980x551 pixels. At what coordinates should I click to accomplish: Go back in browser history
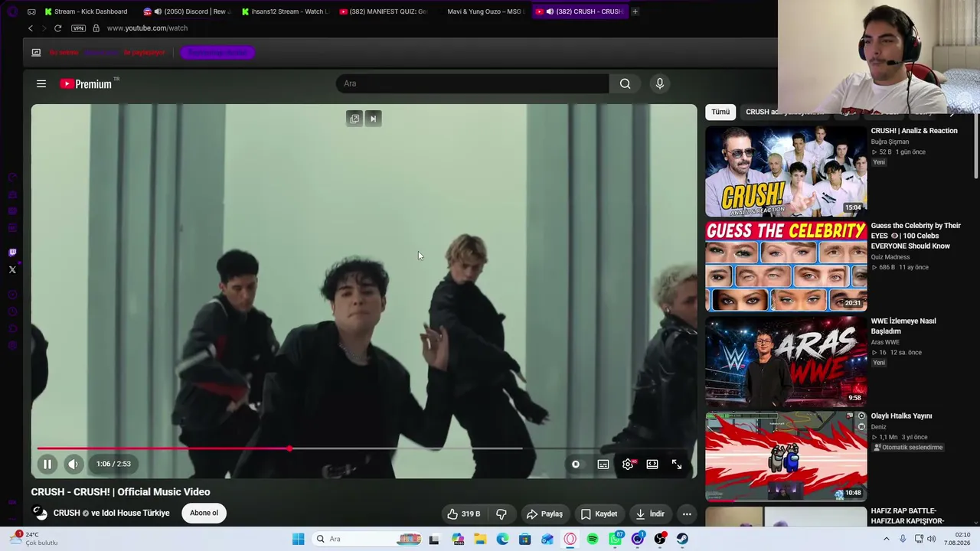[x=31, y=28]
